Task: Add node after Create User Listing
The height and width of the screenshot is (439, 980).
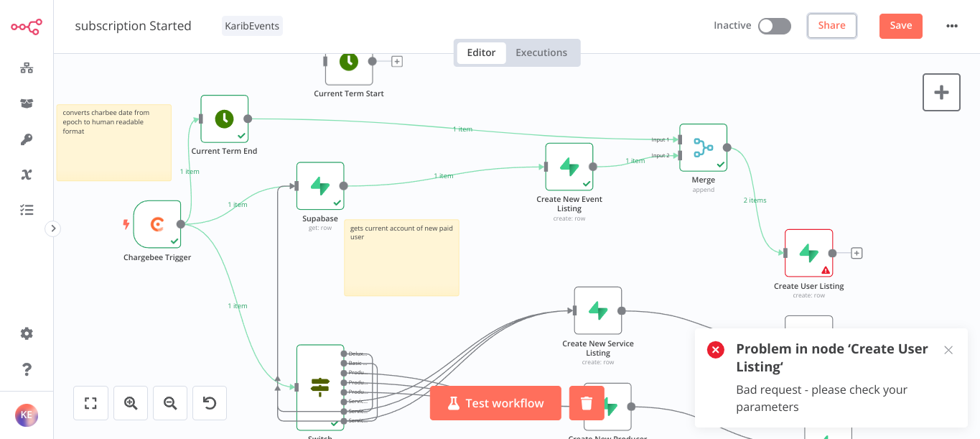Action: tap(857, 253)
